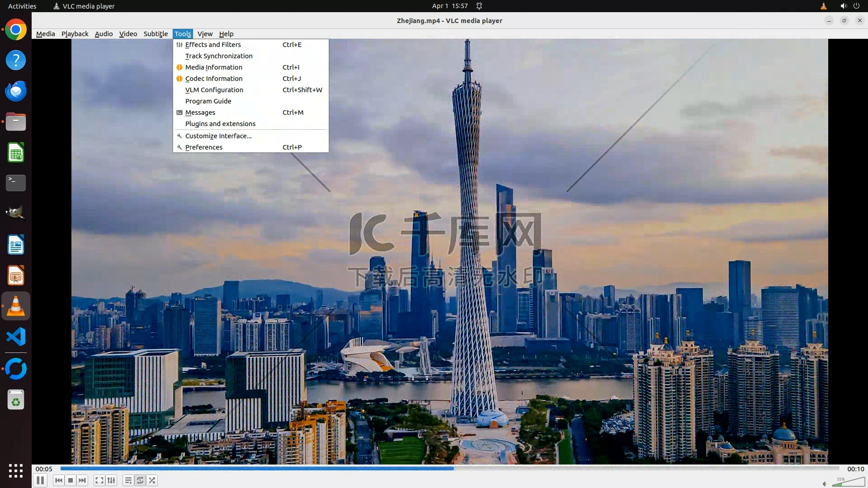Open Codec Information entry
The width and height of the screenshot is (868, 488).
(213, 79)
